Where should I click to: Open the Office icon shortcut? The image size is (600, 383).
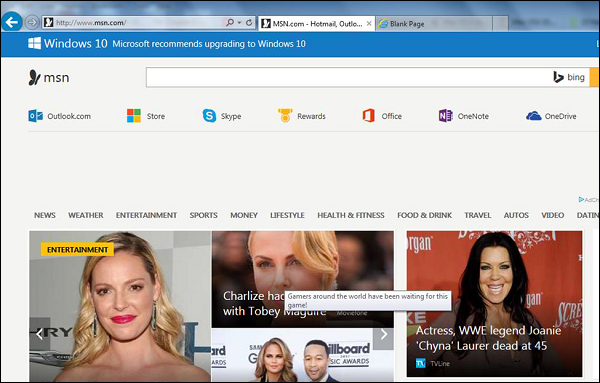(368, 116)
